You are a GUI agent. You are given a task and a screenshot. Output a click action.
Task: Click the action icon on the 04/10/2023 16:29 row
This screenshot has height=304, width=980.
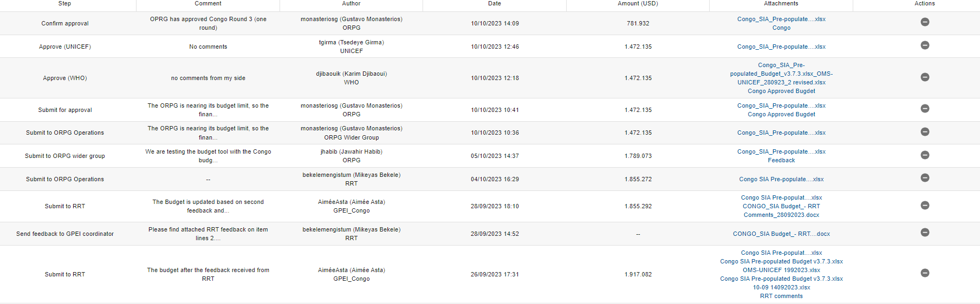925,178
